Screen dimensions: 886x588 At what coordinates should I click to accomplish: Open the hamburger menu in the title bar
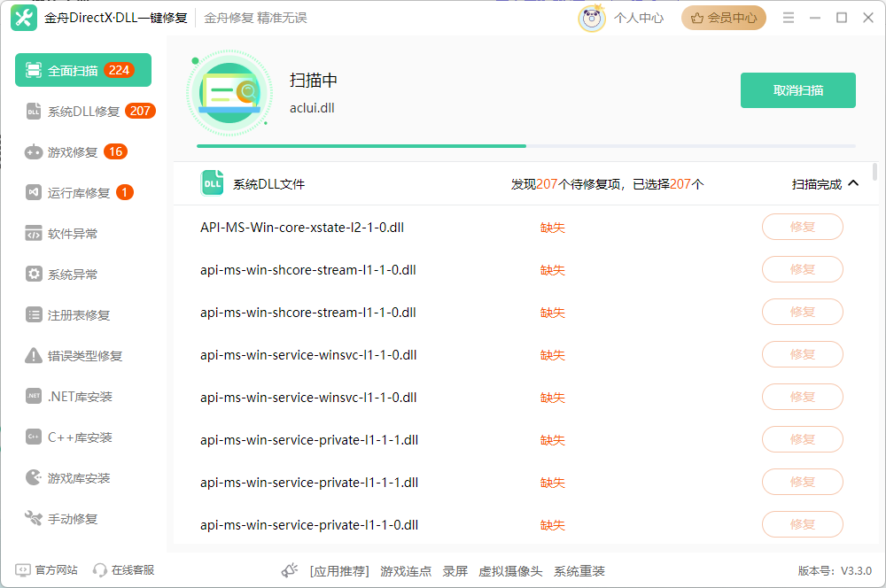click(789, 18)
